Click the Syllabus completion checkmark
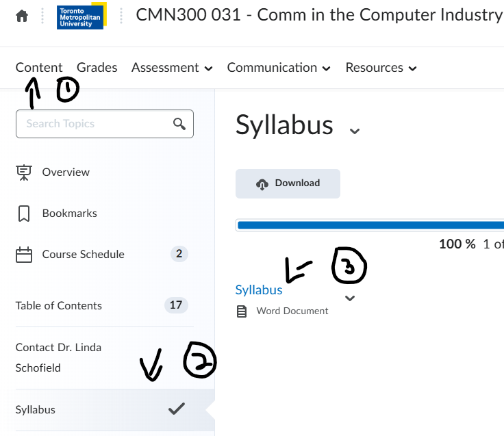Screen dimensions: 504x436 177,409
